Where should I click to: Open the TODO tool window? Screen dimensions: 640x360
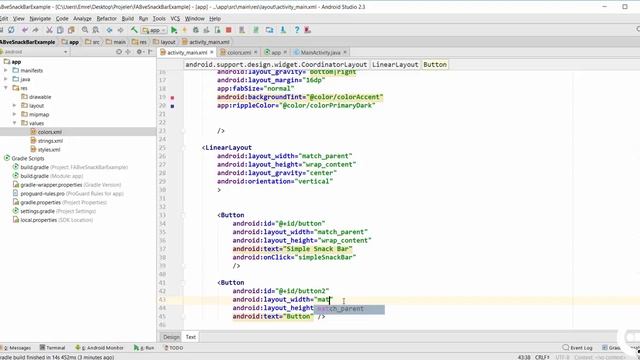click(173, 348)
